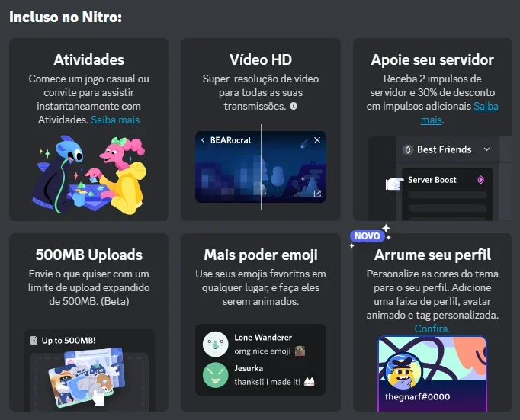The height and width of the screenshot is (420, 520).
Task: Click the pop-out icon in BEARocrat preview
Action: 317,194
